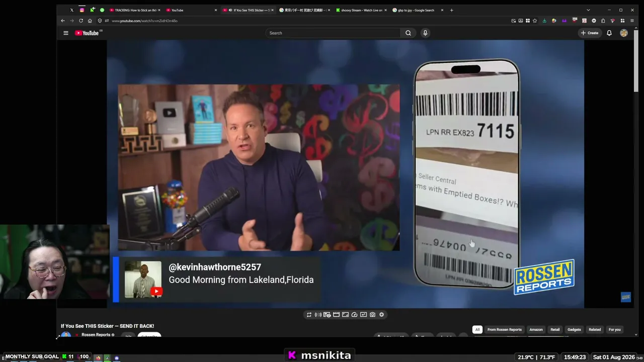Open YouTube notifications bell

(x=609, y=33)
